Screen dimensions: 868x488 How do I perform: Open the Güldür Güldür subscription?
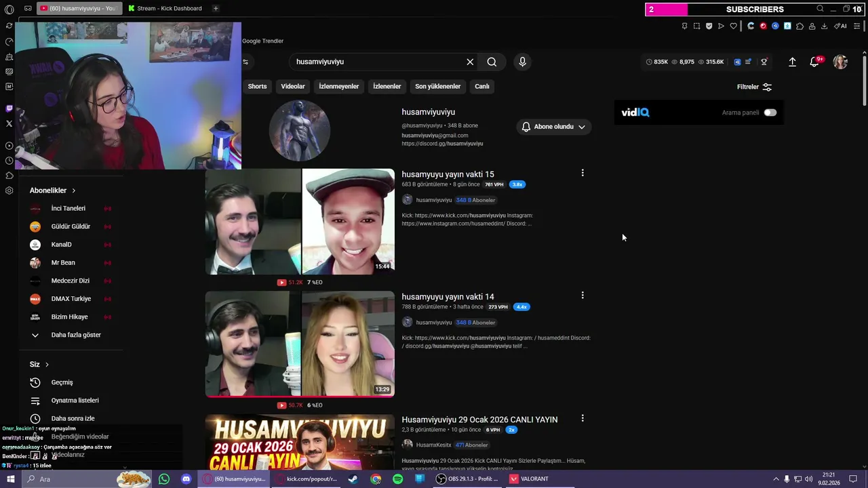pos(71,226)
